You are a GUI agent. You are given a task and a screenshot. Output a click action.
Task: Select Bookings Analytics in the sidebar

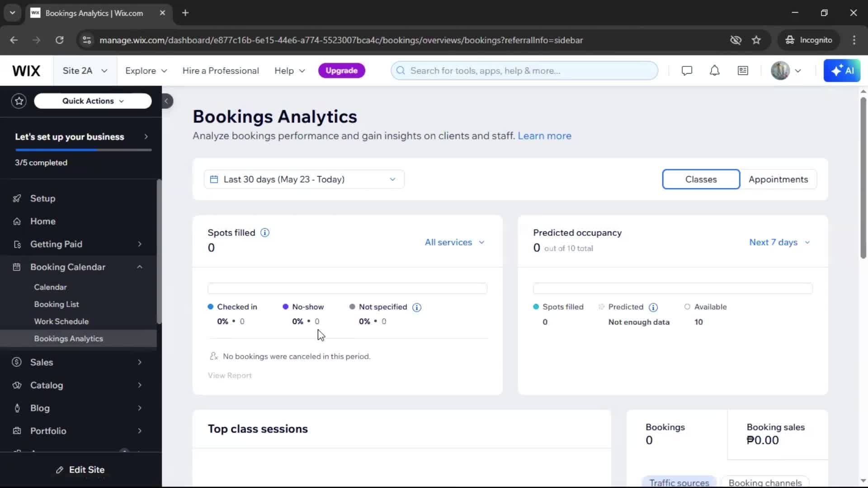[x=78, y=339]
